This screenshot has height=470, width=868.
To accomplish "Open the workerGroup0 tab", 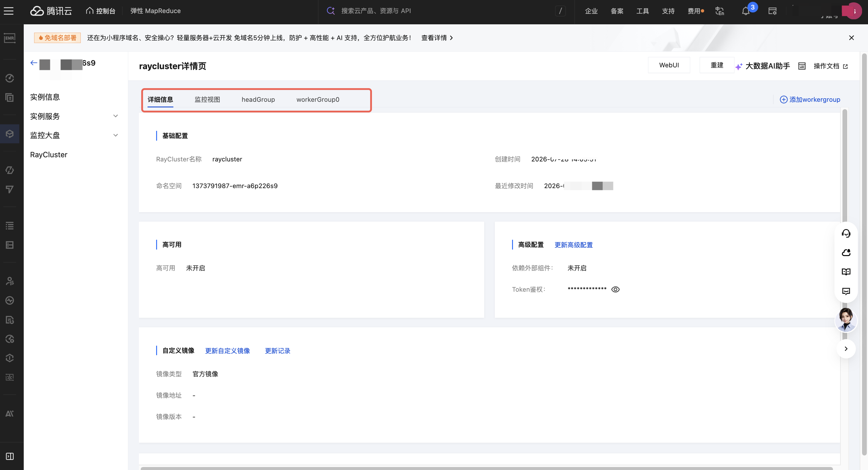I will point(318,99).
